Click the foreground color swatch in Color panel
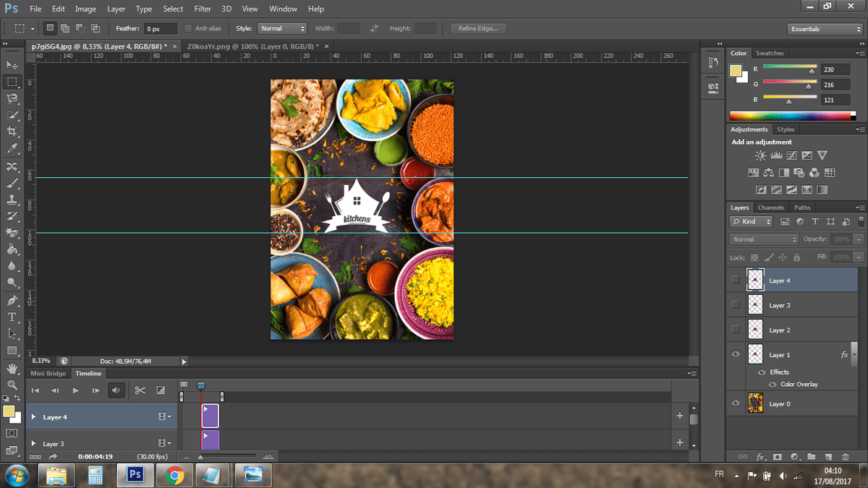The height and width of the screenshot is (488, 868). tap(736, 71)
